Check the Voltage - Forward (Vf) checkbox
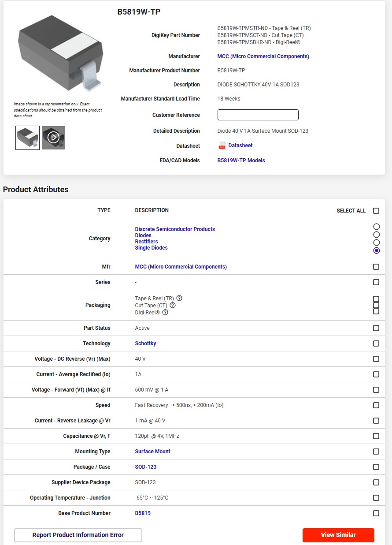 (376, 390)
